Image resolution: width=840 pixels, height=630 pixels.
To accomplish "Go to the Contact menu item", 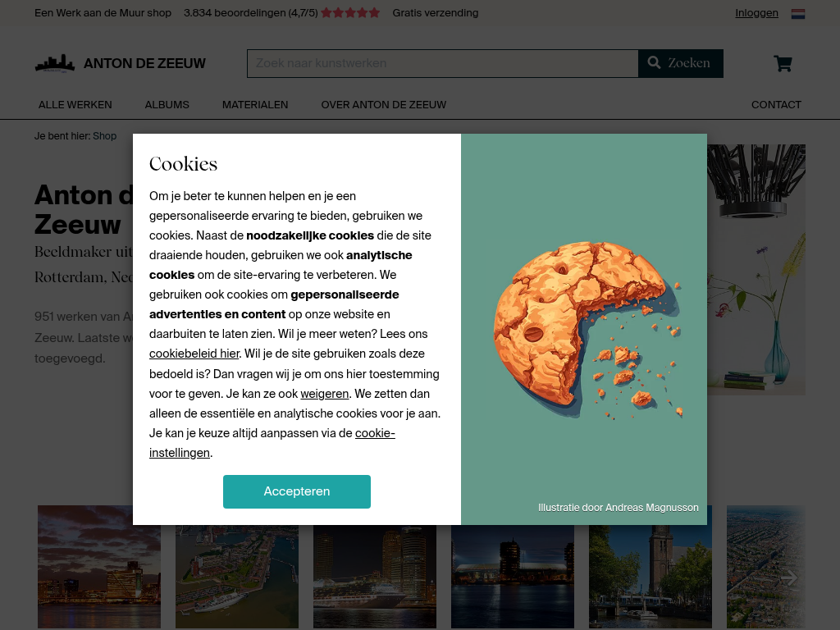I will (776, 104).
